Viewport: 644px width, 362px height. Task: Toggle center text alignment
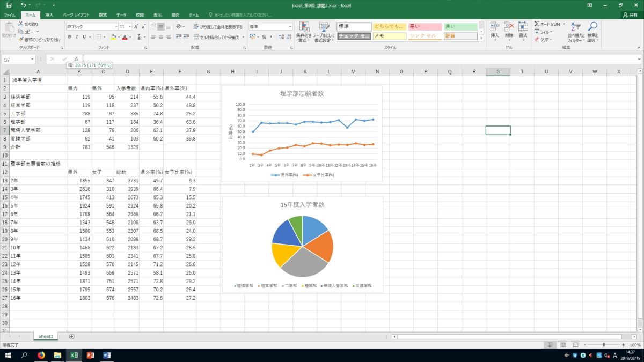tap(160, 37)
